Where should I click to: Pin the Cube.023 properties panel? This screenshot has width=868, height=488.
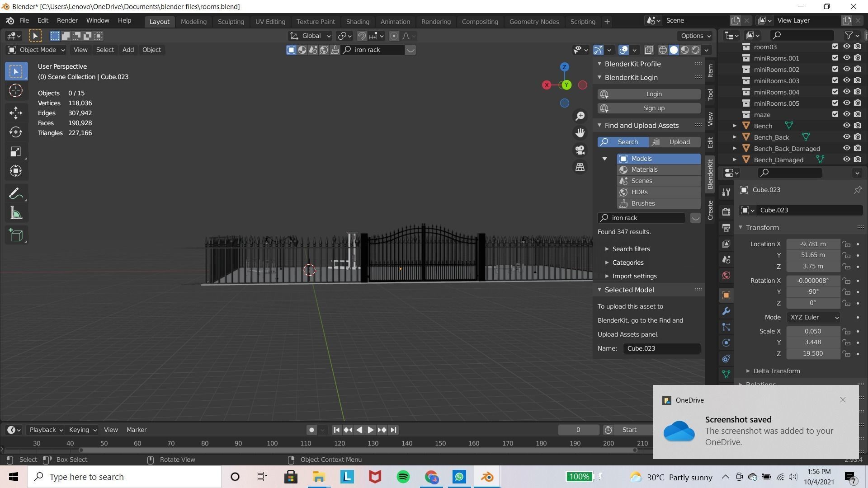click(857, 190)
